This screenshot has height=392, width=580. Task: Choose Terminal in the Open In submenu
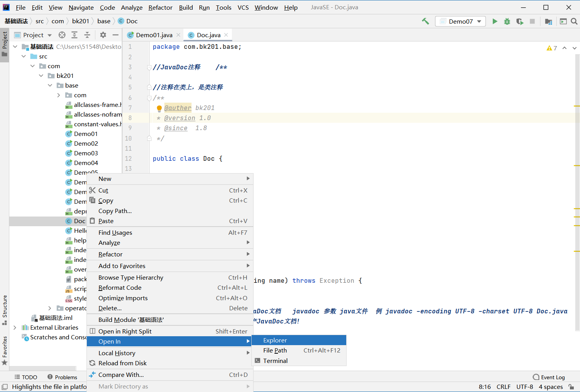(x=299, y=361)
